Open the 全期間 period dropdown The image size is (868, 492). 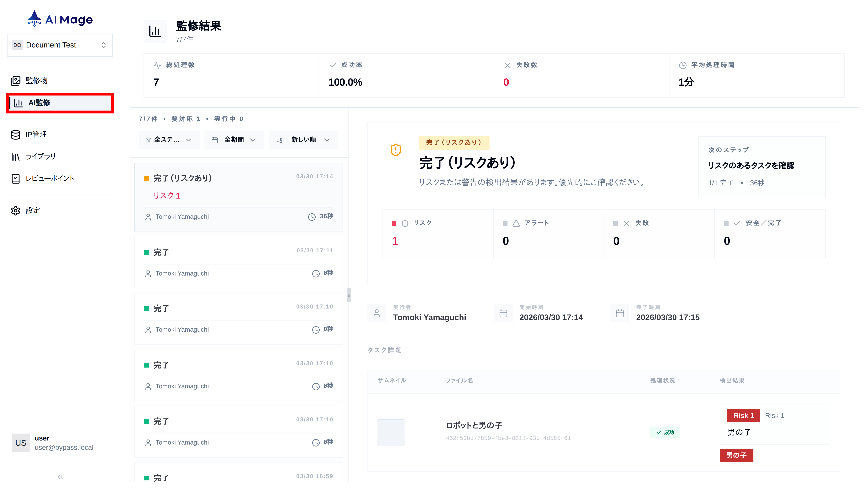pyautogui.click(x=234, y=139)
